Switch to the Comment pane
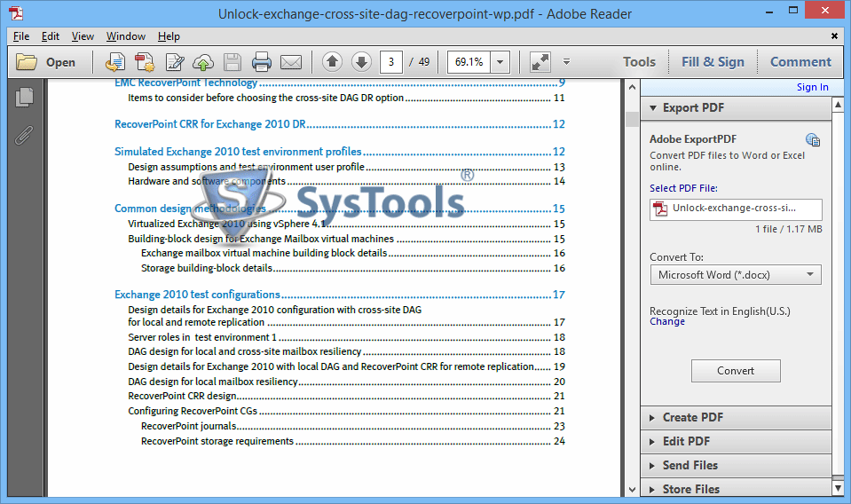 [800, 62]
